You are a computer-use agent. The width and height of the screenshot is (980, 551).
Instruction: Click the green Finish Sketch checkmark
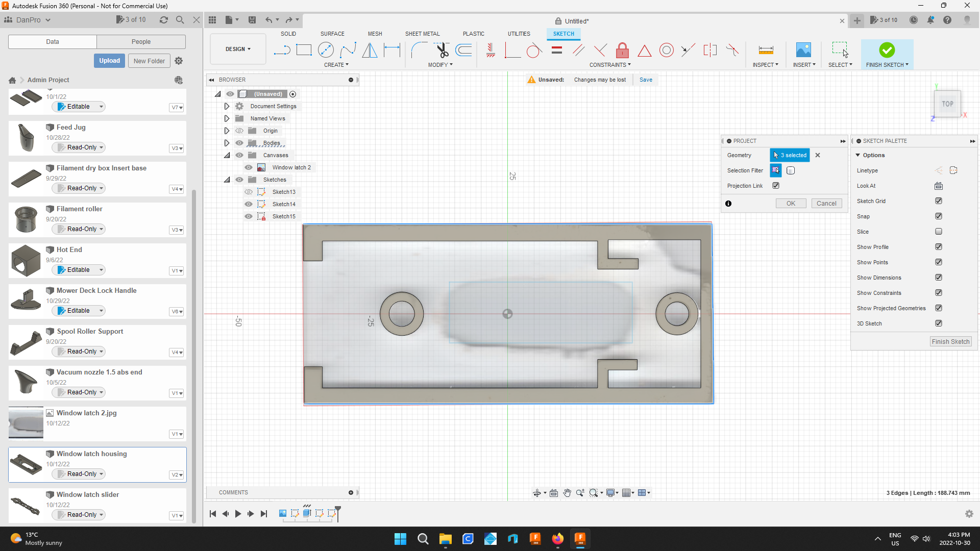point(887,50)
